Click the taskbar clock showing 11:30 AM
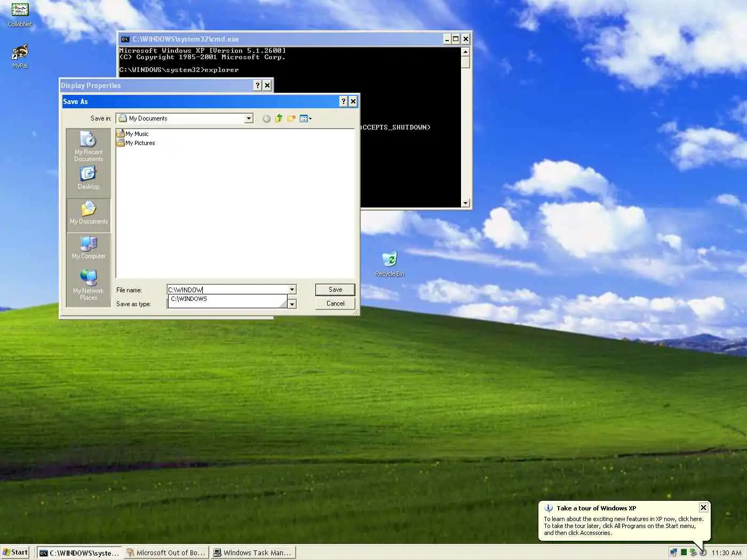Viewport: 747px width, 560px height. tap(726, 553)
